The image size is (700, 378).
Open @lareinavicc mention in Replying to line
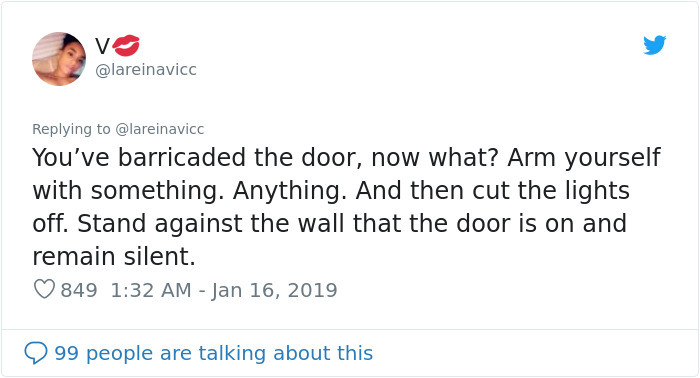(x=159, y=129)
